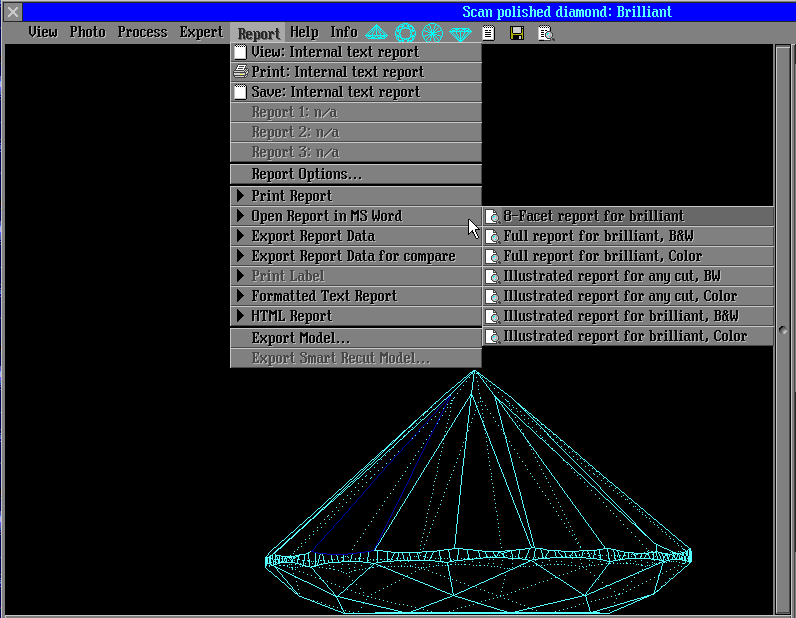
Task: Click the star-pattern bottom-view diamond icon
Action: click(432, 33)
